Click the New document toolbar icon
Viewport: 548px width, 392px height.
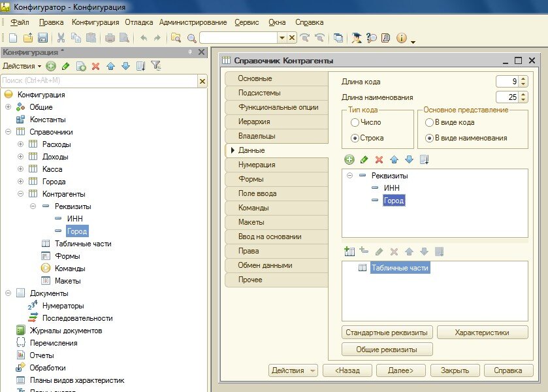coord(13,38)
